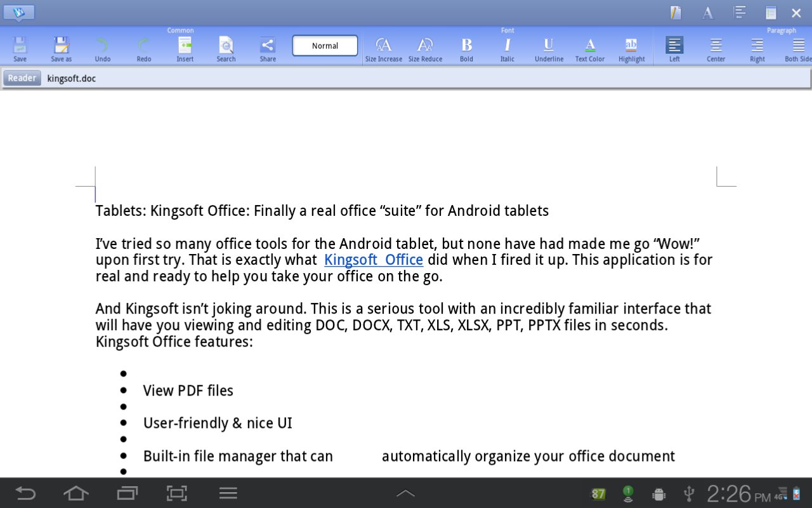The image size is (812, 508).
Task: Toggle Bold formatting
Action: (466, 48)
